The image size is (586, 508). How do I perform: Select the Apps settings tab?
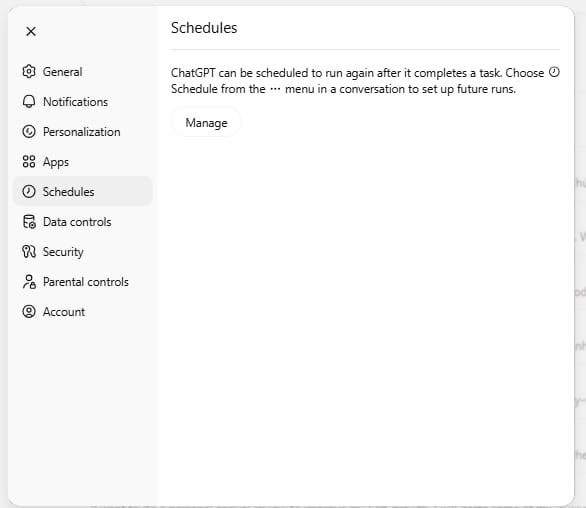83,161
